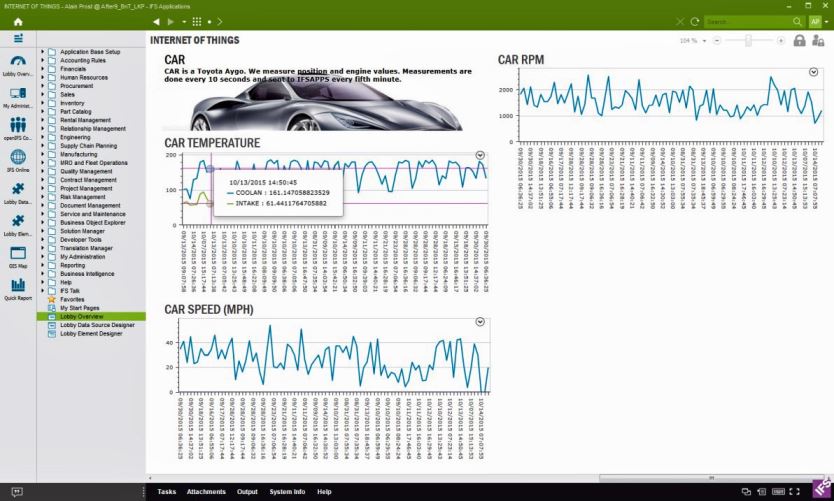Click the breadcrumb chevron in the top bar
Screen dimensions: 834x501
[x=220, y=22]
